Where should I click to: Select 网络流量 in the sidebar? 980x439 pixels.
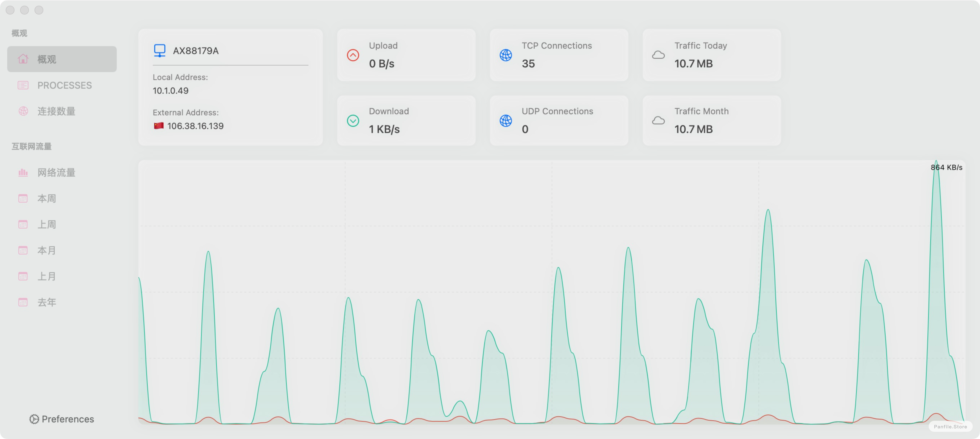click(x=62, y=172)
